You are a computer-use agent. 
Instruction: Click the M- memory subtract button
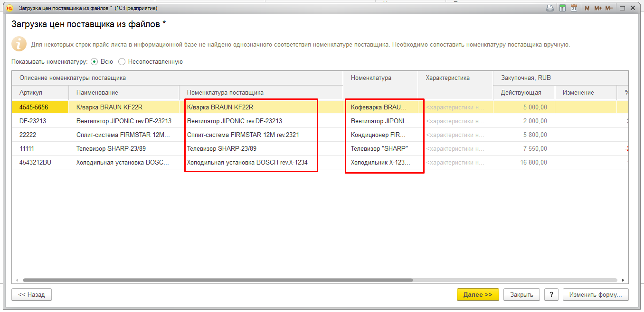609,8
